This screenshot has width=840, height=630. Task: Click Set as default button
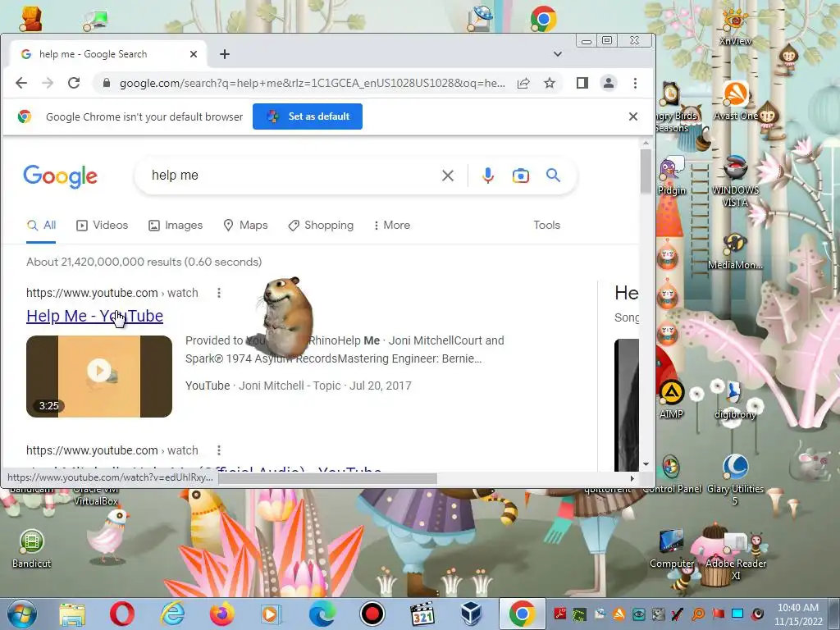tap(308, 116)
